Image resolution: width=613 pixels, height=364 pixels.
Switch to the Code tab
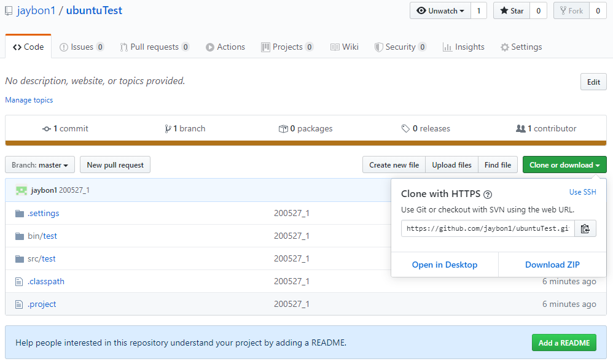[28, 47]
